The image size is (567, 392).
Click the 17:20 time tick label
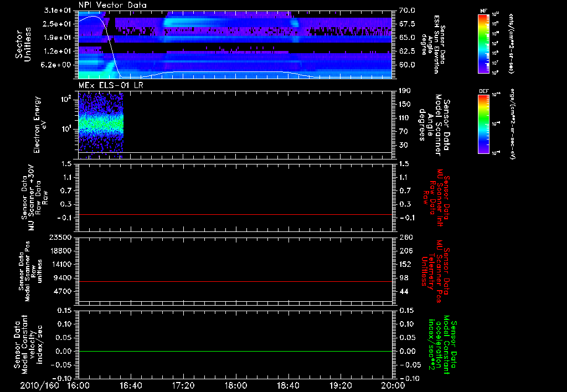tap(183, 385)
